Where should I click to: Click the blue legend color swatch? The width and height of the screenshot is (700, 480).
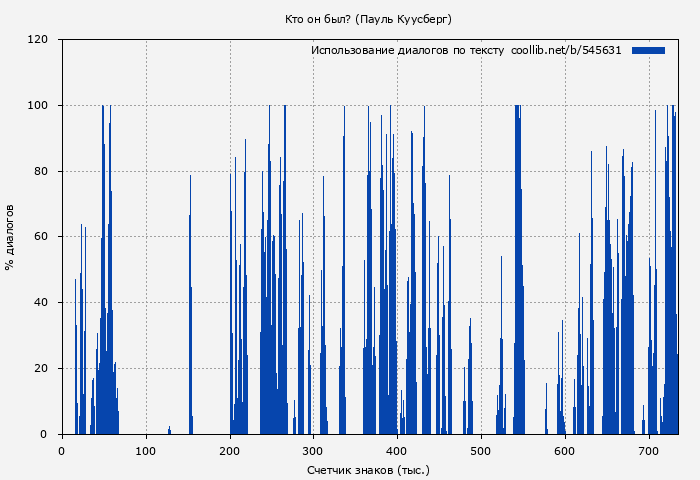tap(648, 50)
